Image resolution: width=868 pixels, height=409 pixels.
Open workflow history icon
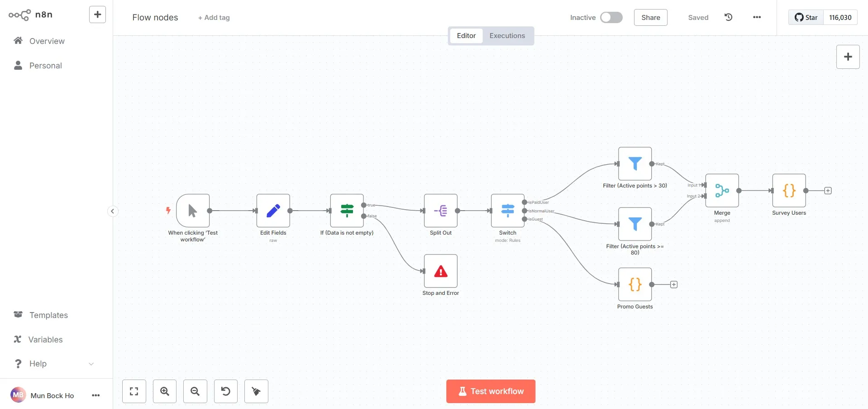click(728, 17)
